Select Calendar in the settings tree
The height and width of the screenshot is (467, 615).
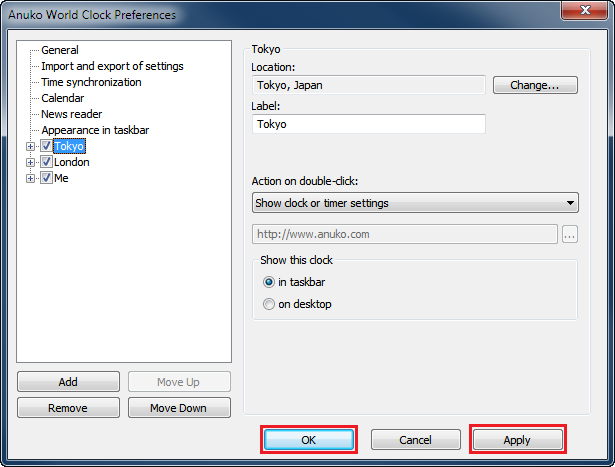point(63,98)
